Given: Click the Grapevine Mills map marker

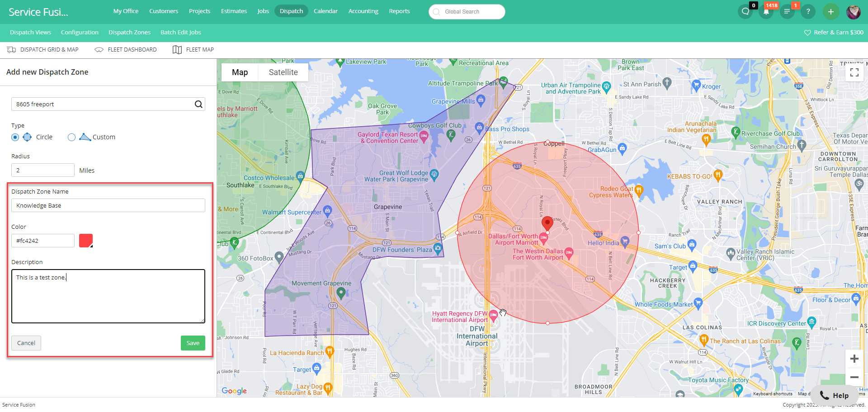Looking at the screenshot, I should click(481, 100).
